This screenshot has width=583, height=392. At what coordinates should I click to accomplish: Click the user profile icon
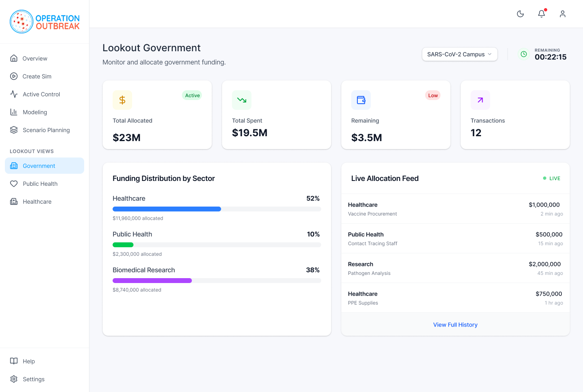563,14
